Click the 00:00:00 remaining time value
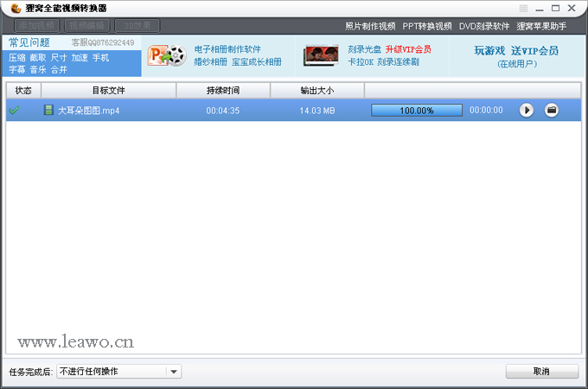This screenshot has height=389, width=588. click(x=486, y=110)
